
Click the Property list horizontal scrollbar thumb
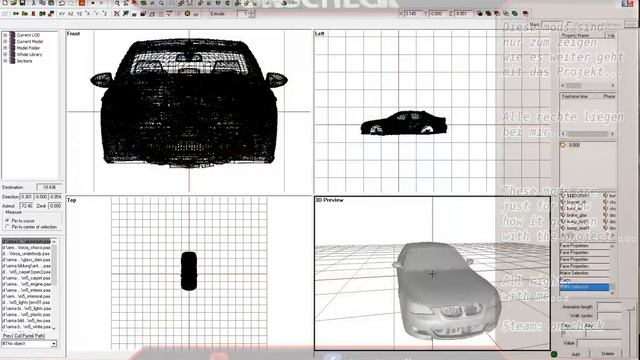tap(573, 85)
